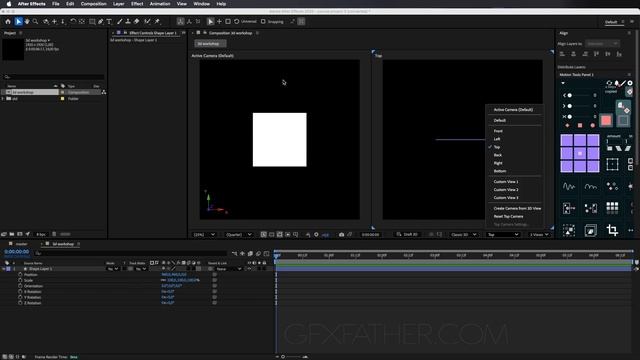
Task: Select the Eraser tool
Action: (x=137, y=21)
